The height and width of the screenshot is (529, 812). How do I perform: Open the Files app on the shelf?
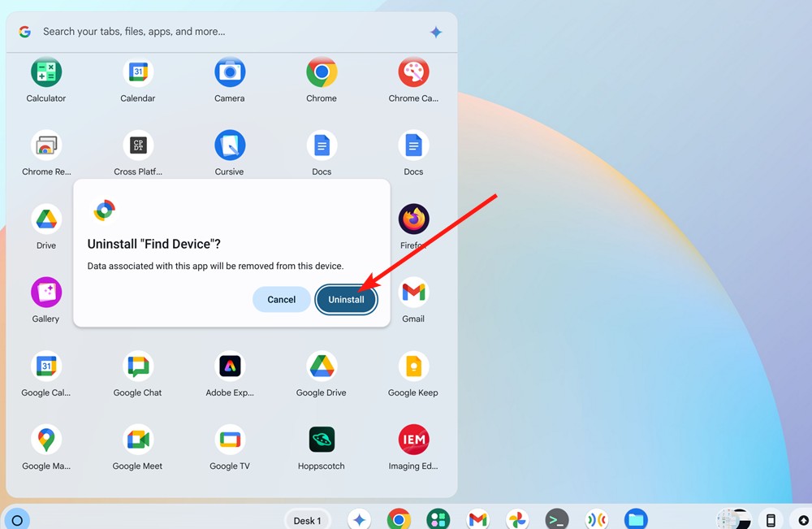636,518
